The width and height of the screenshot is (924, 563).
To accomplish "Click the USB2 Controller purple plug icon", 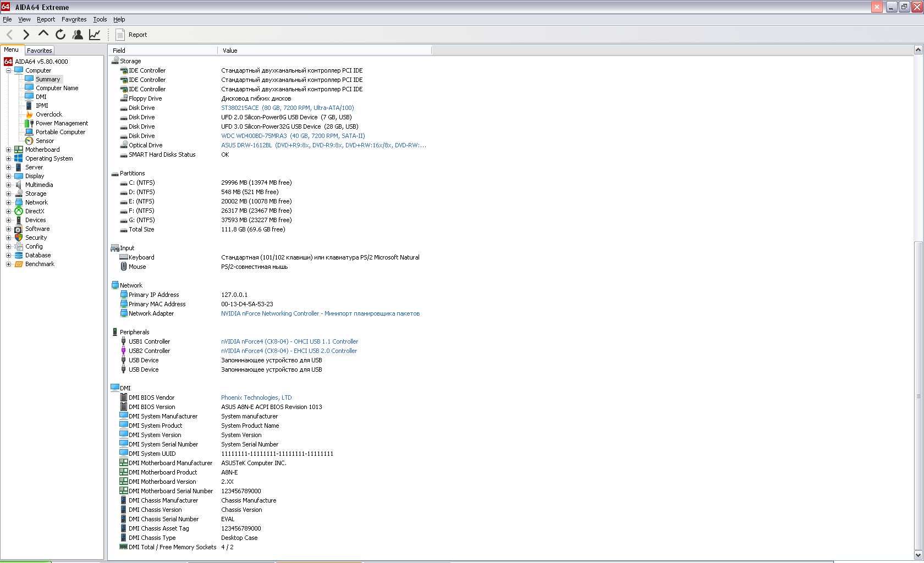I will 124,351.
